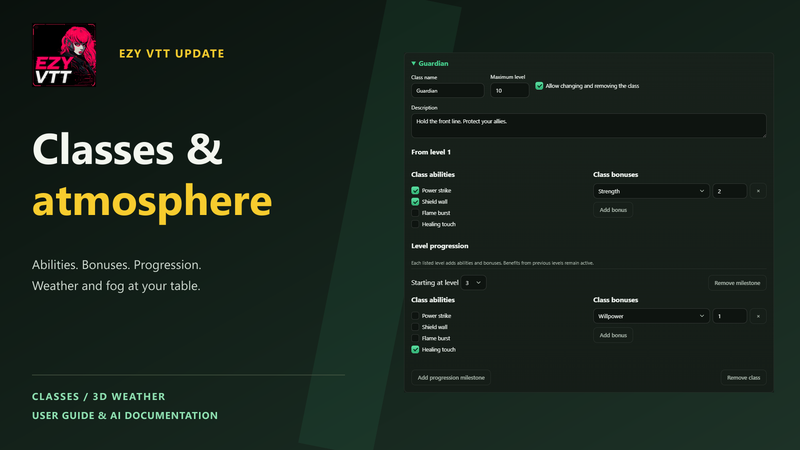This screenshot has width=800, height=450.
Task: Open the Strength bonus dropdown
Action: coord(651,191)
